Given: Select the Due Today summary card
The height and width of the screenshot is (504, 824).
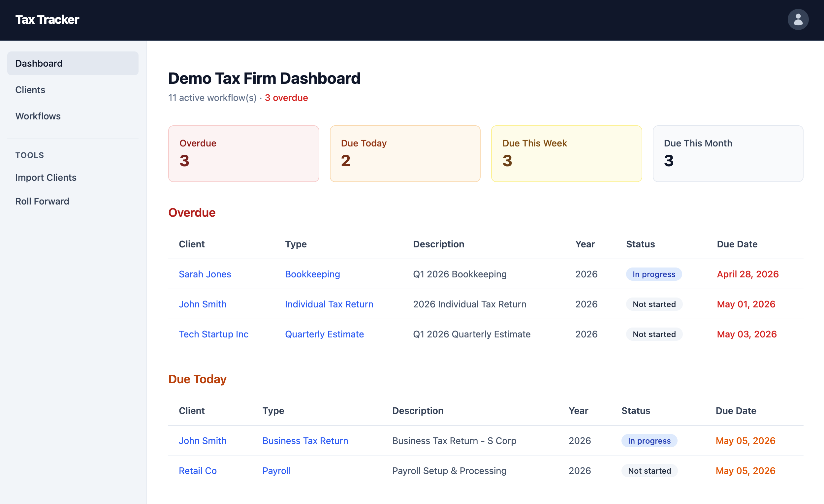Looking at the screenshot, I should (405, 154).
